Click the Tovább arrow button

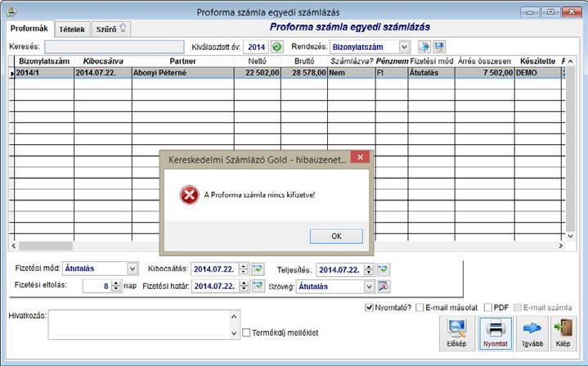coord(532,333)
